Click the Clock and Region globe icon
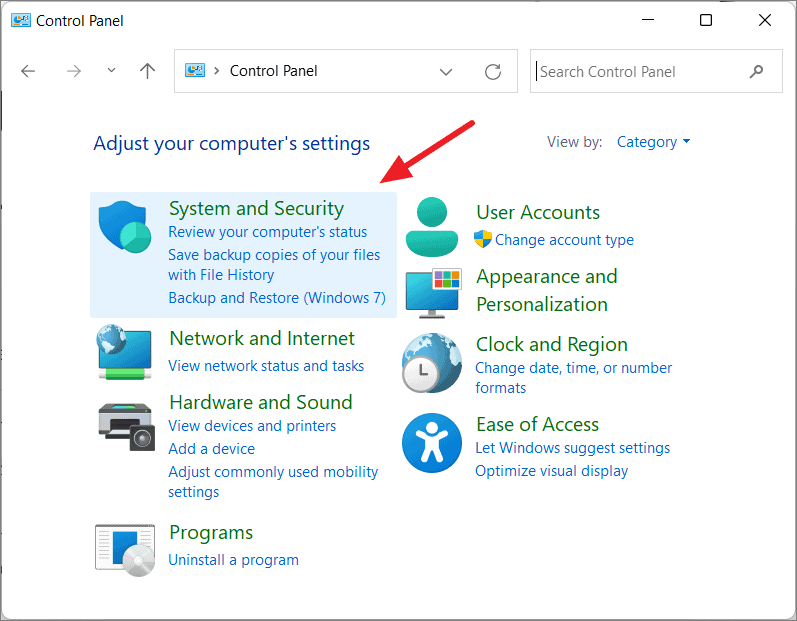 pyautogui.click(x=432, y=363)
